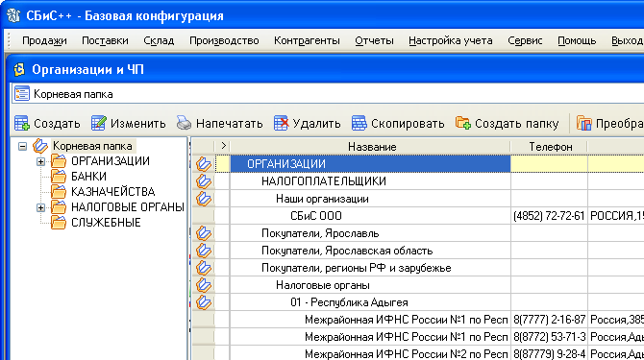Open the Поставки menu
This screenshot has height=360, width=644.
(105, 40)
